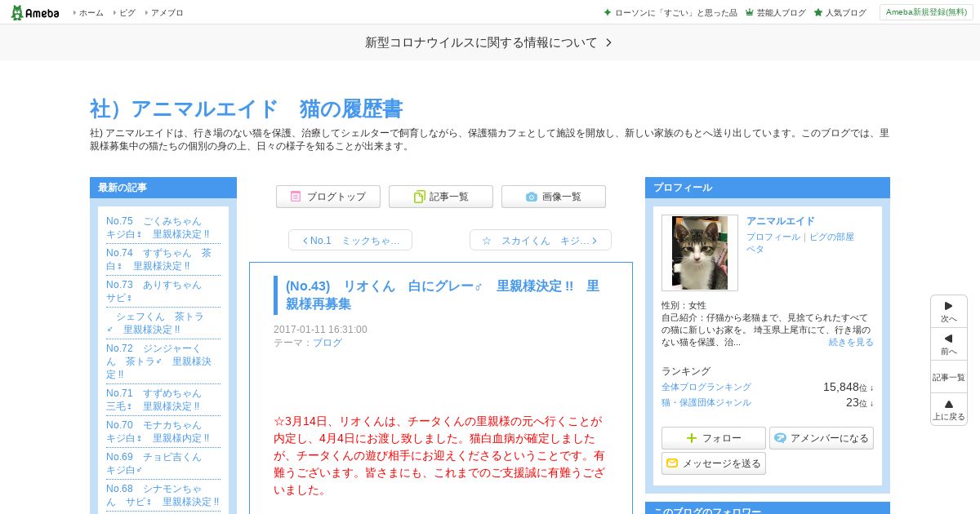980x514 pixels.
Task: Click the 画像一覧 button
Action: coord(554,197)
